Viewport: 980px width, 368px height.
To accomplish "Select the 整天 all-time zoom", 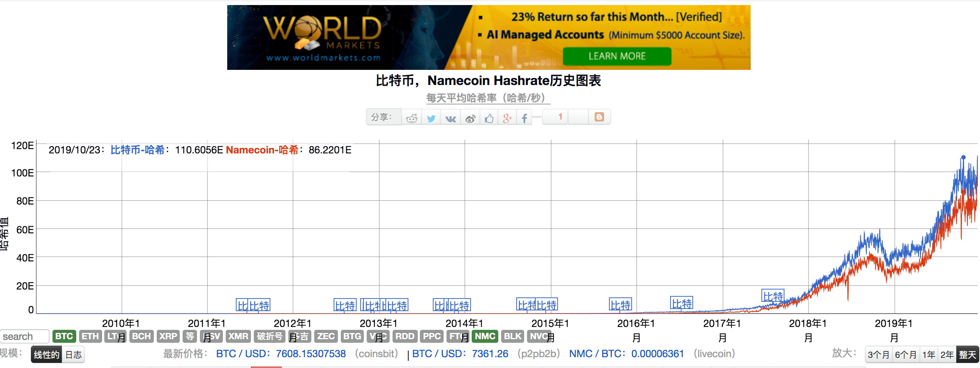I will (x=967, y=355).
